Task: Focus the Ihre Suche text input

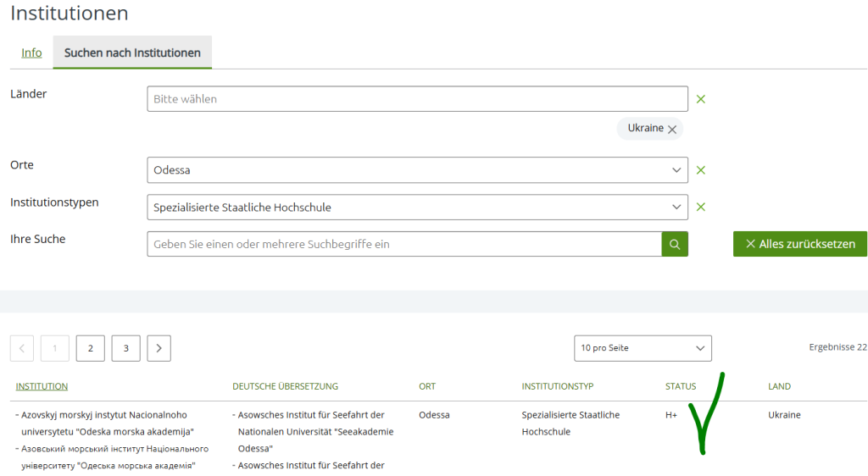Action: (x=403, y=244)
